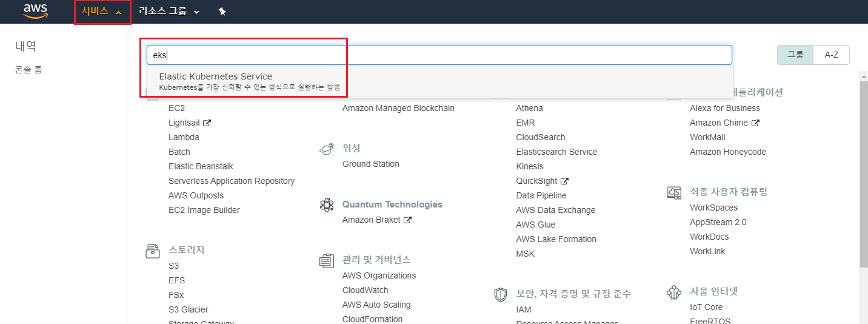The width and height of the screenshot is (868, 324).
Task: Switch to 그룹 view
Action: tap(795, 55)
